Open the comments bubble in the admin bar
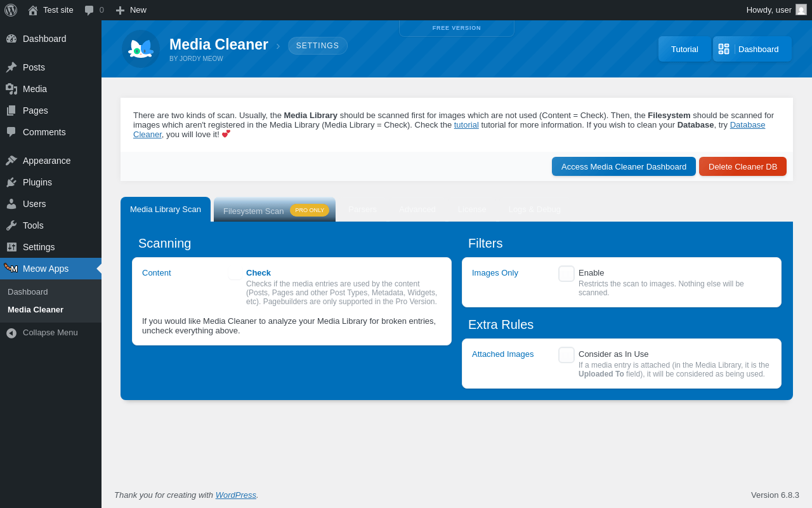 click(89, 10)
